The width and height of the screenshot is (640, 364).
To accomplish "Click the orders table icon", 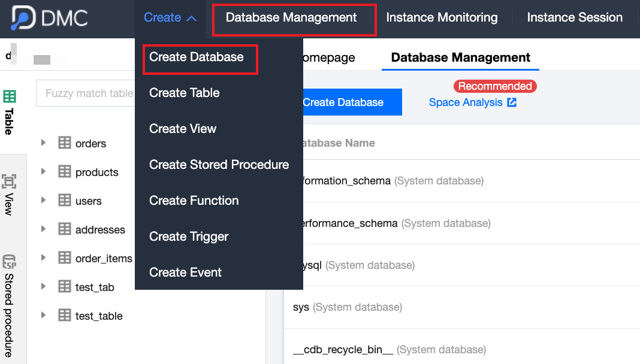I will click(64, 143).
